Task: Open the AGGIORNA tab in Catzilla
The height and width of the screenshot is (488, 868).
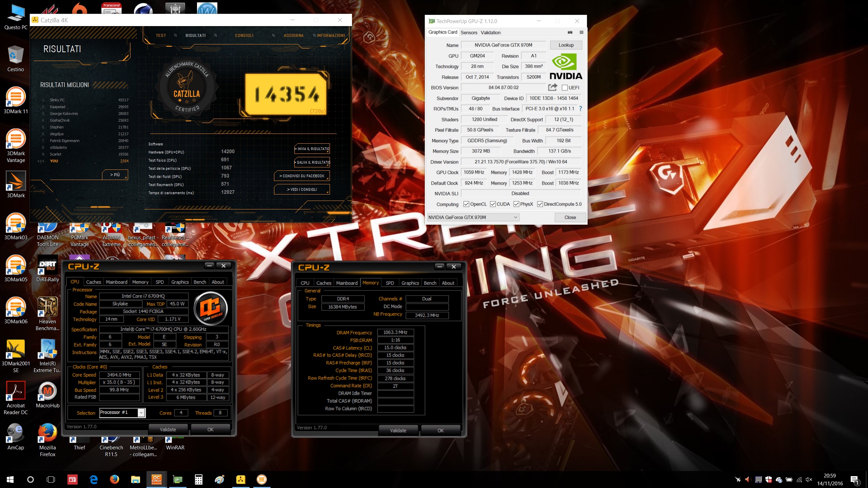Action: tap(294, 35)
